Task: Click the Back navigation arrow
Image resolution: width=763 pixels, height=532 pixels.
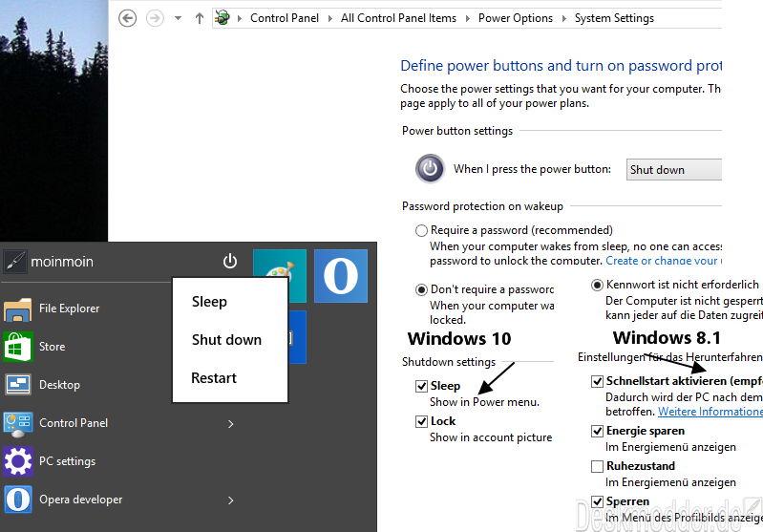Action: click(128, 18)
